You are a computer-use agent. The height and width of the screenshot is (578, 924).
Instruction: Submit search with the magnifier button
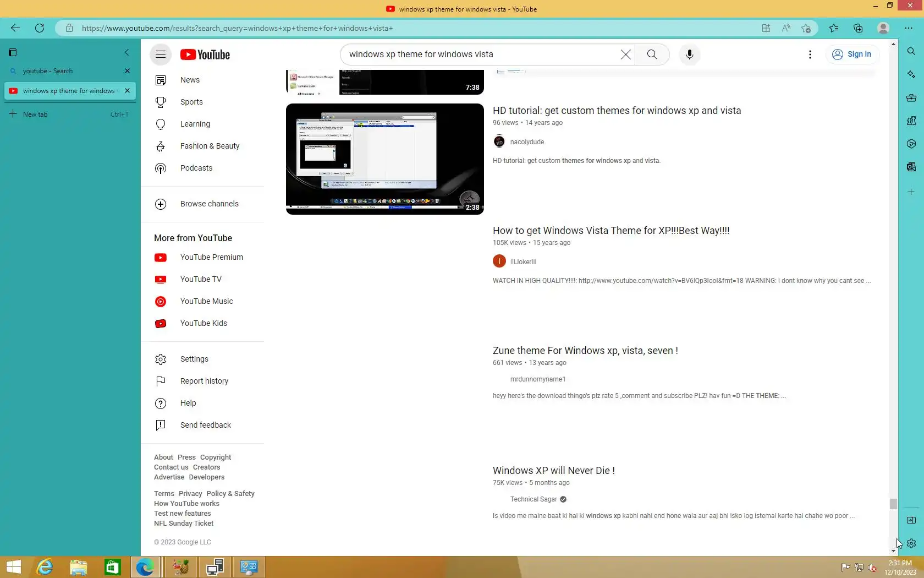pyautogui.click(x=652, y=54)
